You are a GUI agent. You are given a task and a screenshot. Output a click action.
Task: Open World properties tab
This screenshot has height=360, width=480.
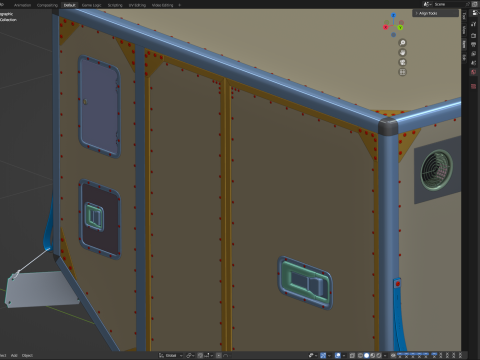click(474, 72)
